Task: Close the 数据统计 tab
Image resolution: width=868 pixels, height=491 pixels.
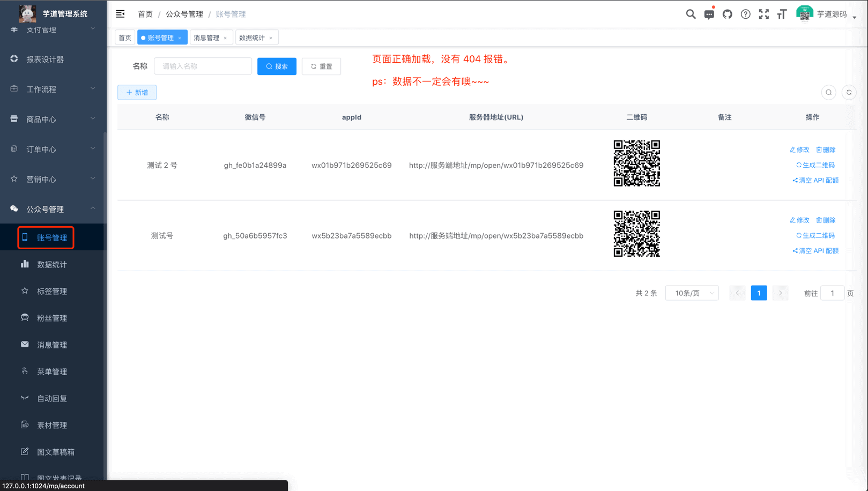Action: click(271, 37)
